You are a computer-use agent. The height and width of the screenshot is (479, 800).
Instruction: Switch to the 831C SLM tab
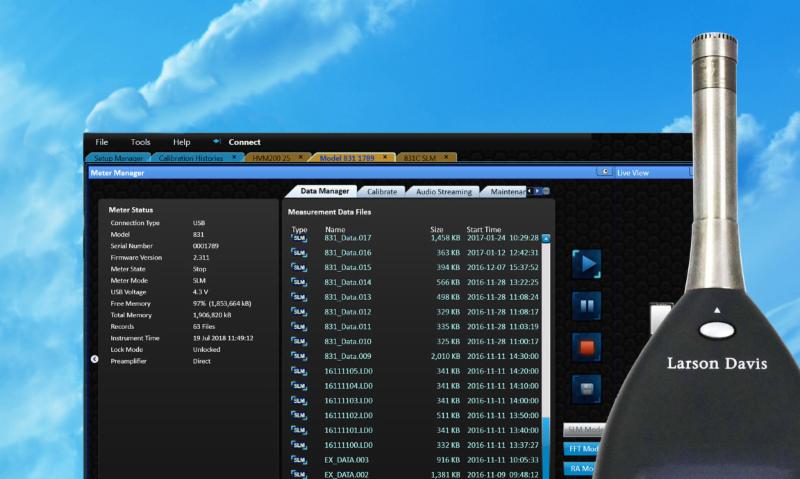pyautogui.click(x=420, y=158)
